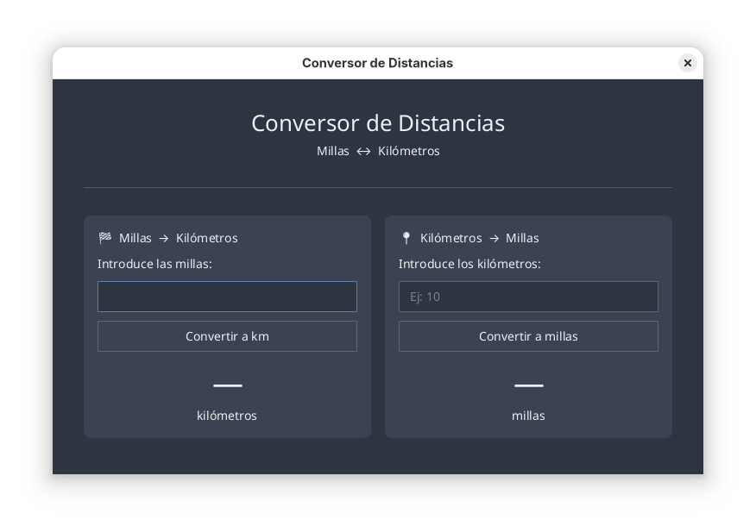Viewport: 756px width, 532px height.
Task: Click the pin icon beside Kilómetros → Millas
Action: 406,238
